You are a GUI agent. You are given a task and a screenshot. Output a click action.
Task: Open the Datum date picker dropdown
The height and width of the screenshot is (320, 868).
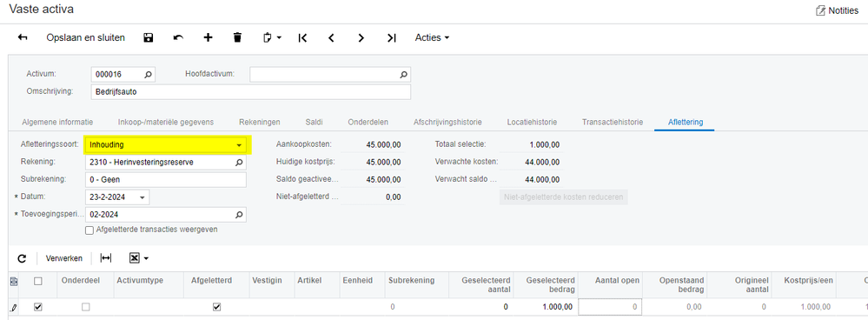(142, 197)
